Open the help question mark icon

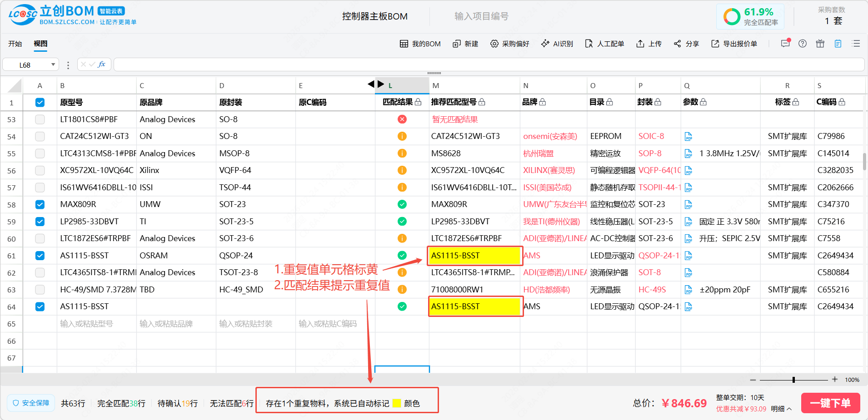point(803,44)
